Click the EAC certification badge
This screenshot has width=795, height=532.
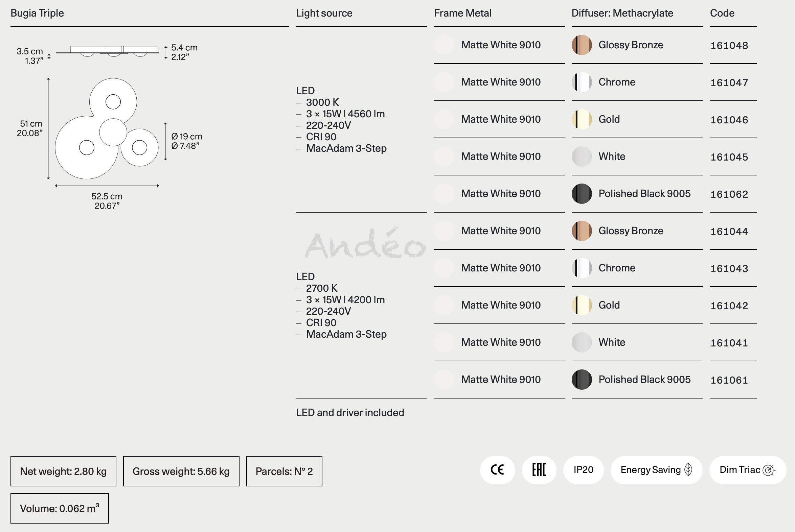[539, 470]
